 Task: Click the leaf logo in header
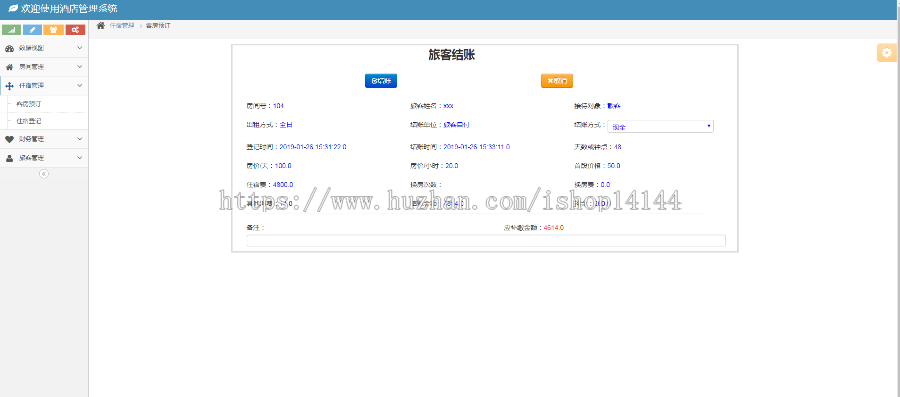click(13, 9)
